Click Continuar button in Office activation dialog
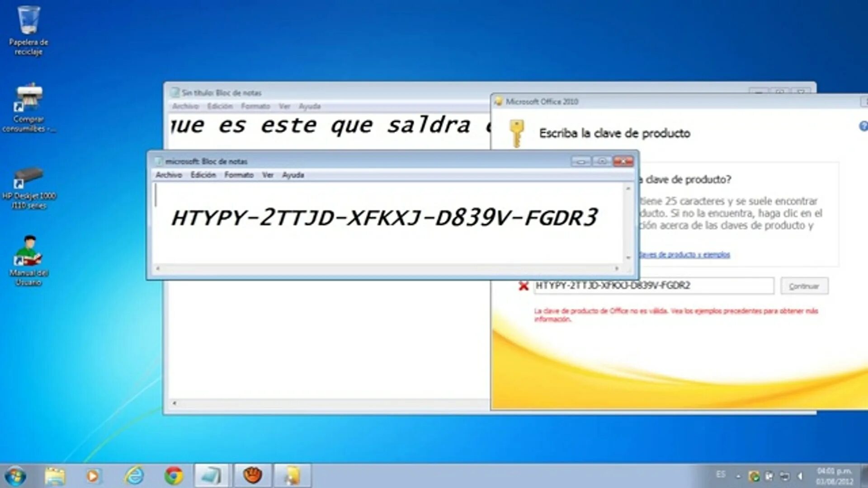Screen dimensions: 868x488 804,286
